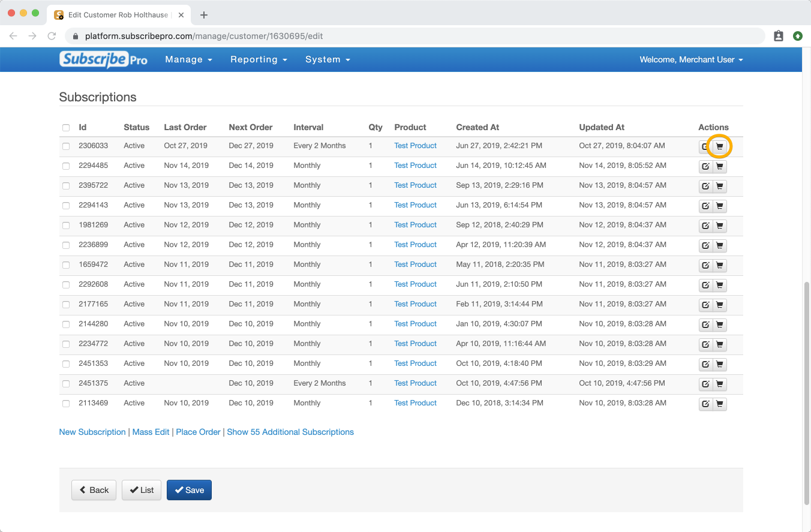
Task: Click the edit icon for subscription 2292608
Action: coord(705,285)
